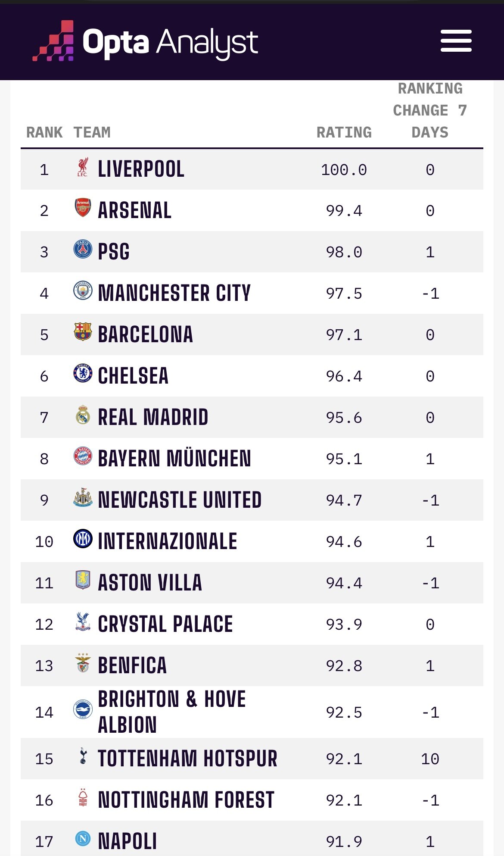Click the PSG club crest
Screen dimensions: 504x856
83,249
